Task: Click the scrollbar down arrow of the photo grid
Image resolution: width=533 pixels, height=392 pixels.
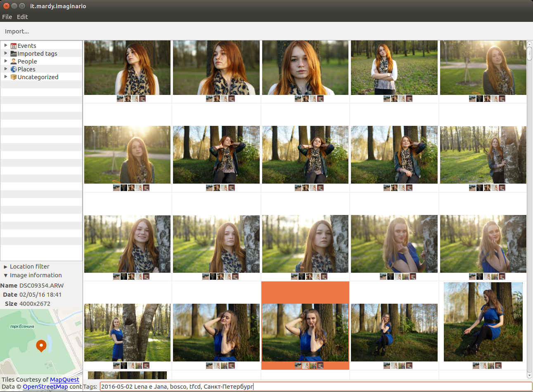Action: tap(529, 375)
